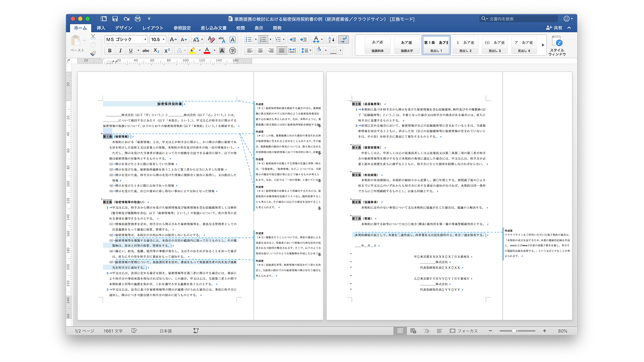Decrease the paragraph indent
Screen dimensions: 644x362
coord(293,39)
